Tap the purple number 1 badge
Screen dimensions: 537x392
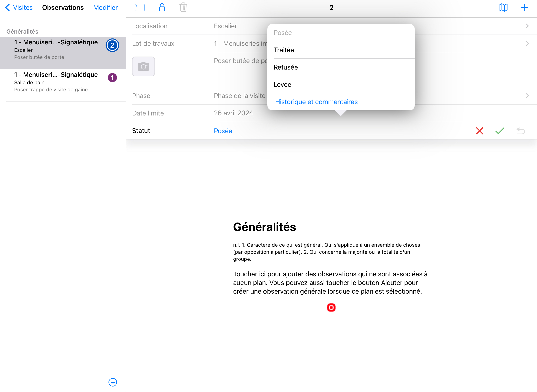coord(112,78)
